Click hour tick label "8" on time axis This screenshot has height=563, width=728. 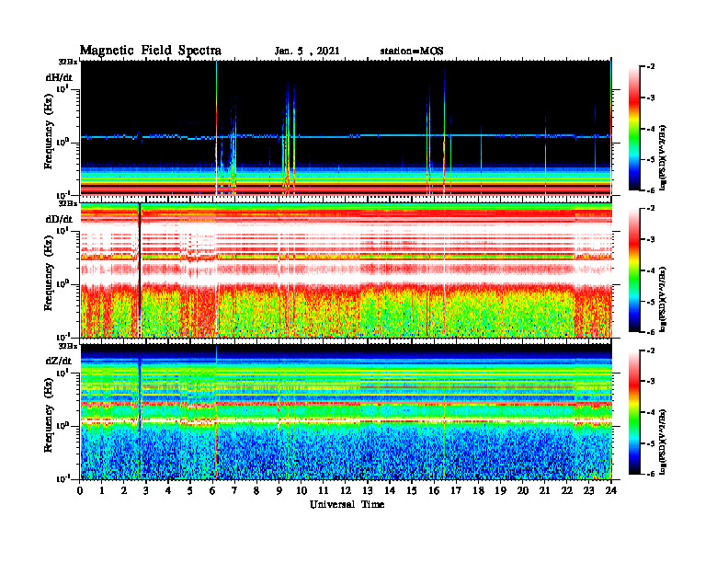(256, 491)
